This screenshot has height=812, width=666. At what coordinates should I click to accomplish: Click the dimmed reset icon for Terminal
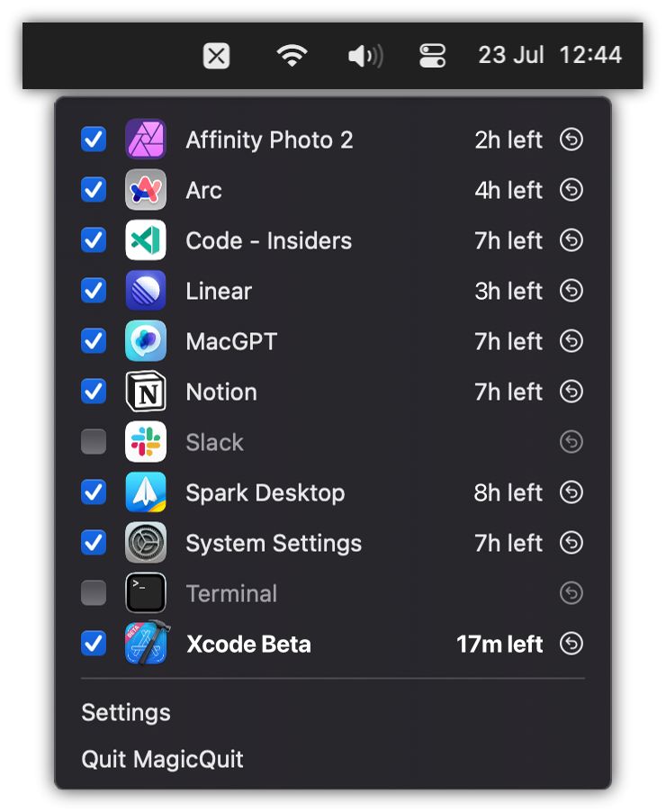click(x=571, y=593)
